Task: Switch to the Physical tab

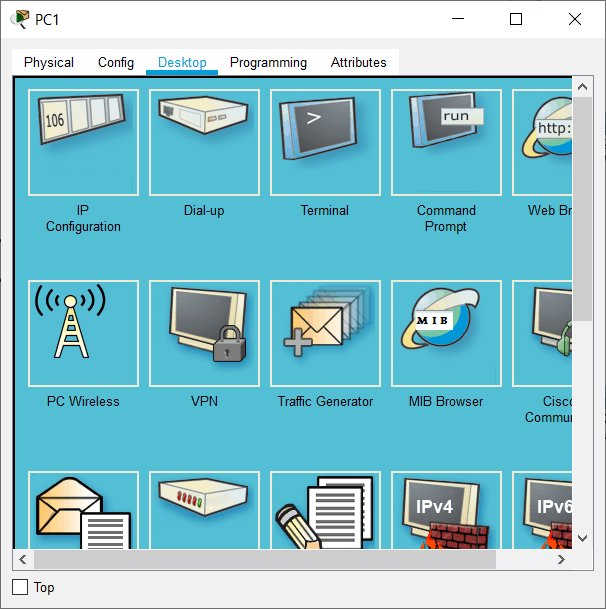Action: pyautogui.click(x=49, y=62)
